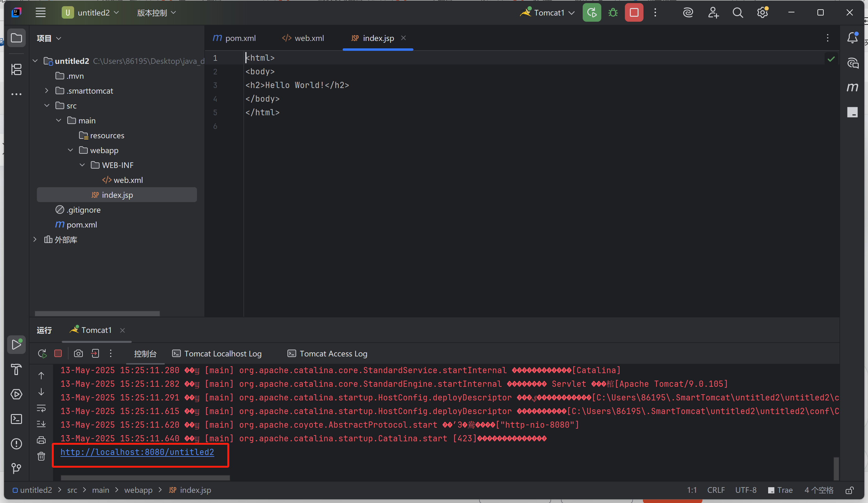Click the Trae status bar widget
868x503 pixels.
[x=781, y=490]
